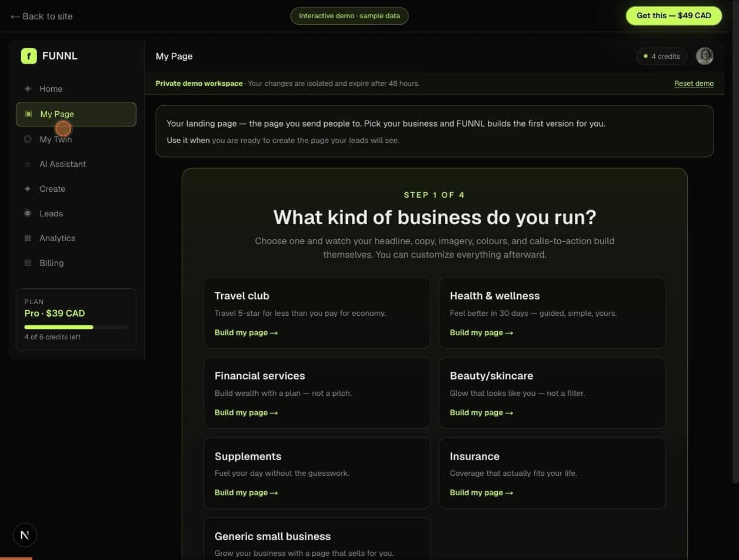Click Build my page under Health & wellness
This screenshot has width=739, height=560.
point(481,333)
